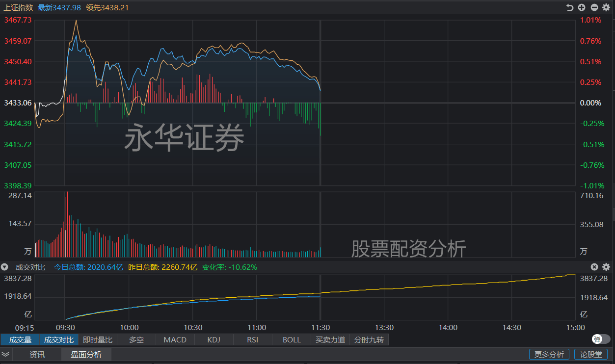This screenshot has width=615, height=364.
Task: Click the 更多分析 button
Action: 549,354
